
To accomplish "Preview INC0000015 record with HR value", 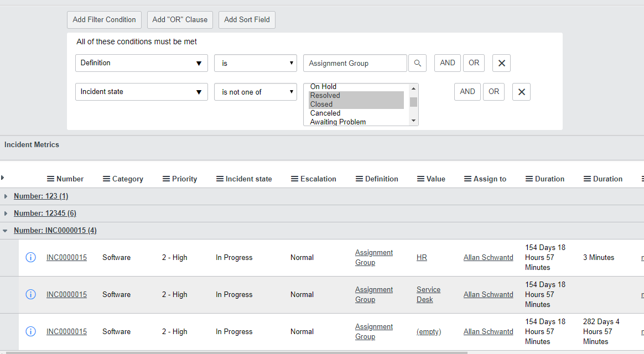I will [x=31, y=258].
